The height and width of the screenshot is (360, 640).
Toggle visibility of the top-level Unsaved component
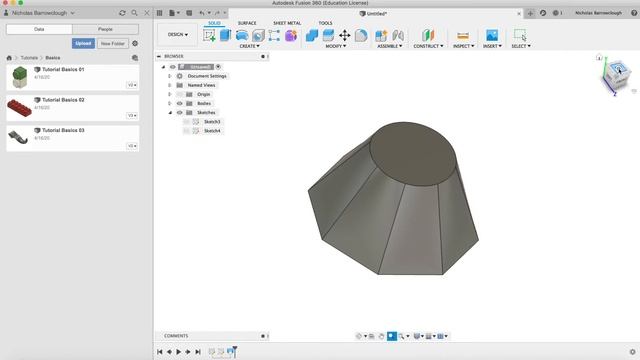tap(173, 67)
